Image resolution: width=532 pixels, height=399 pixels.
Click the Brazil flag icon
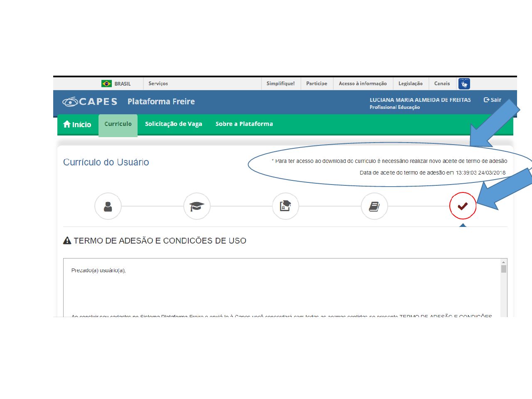[x=106, y=84]
